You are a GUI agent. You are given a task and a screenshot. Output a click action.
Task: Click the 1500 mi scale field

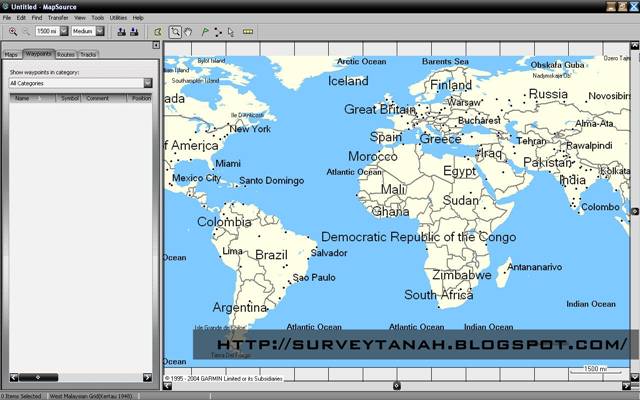click(47, 31)
